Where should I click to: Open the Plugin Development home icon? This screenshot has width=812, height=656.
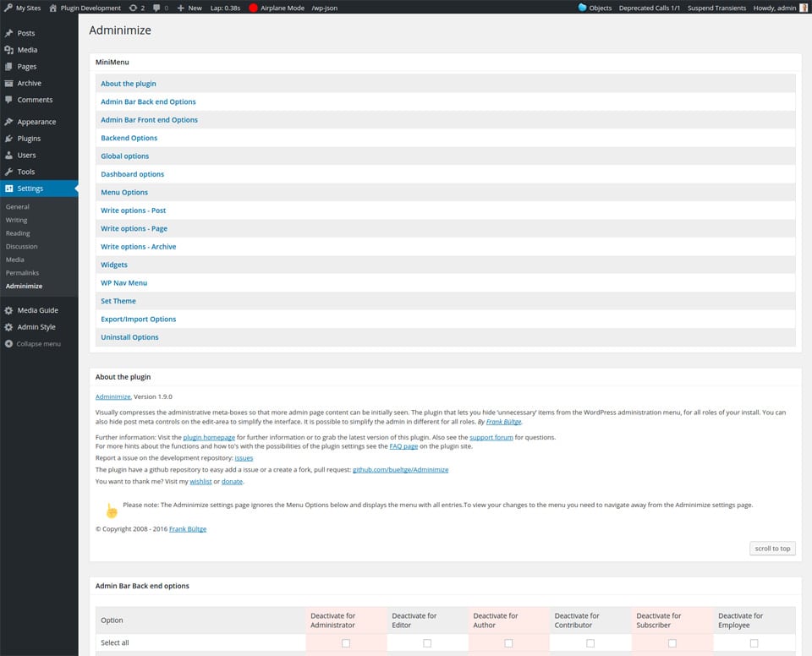[52, 8]
